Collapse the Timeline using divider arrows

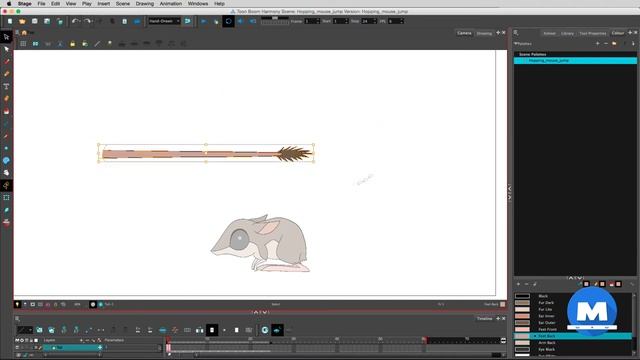pyautogui.click(x=260, y=312)
